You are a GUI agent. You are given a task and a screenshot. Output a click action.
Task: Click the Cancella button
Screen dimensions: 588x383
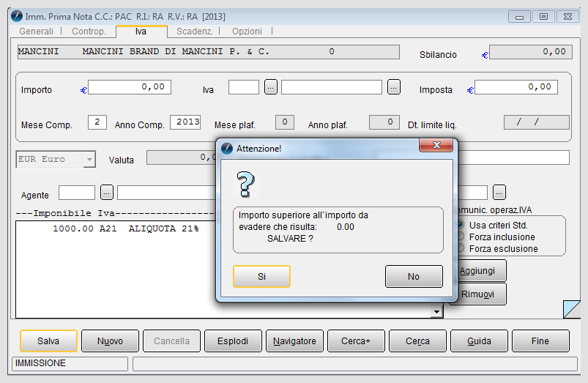click(171, 341)
